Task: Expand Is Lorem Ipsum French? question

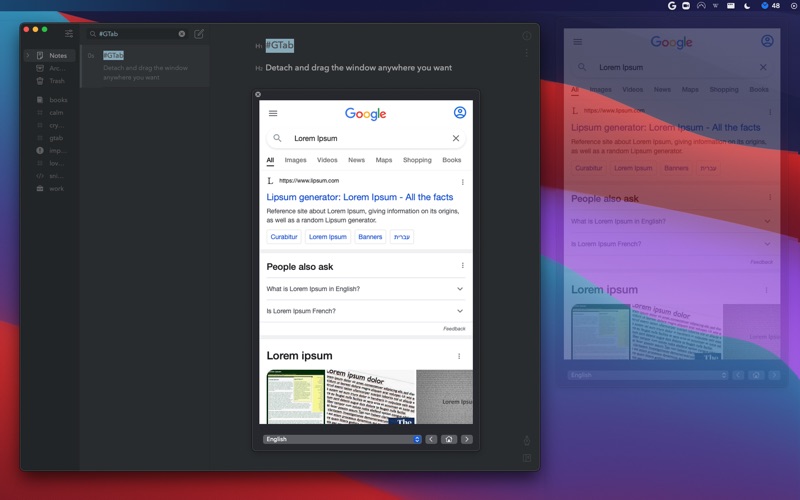Action: pos(365,311)
